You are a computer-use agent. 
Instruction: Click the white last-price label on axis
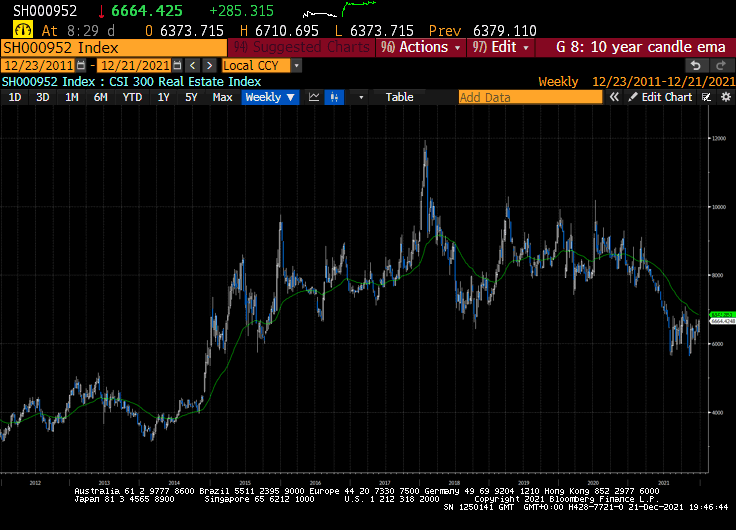(x=723, y=321)
